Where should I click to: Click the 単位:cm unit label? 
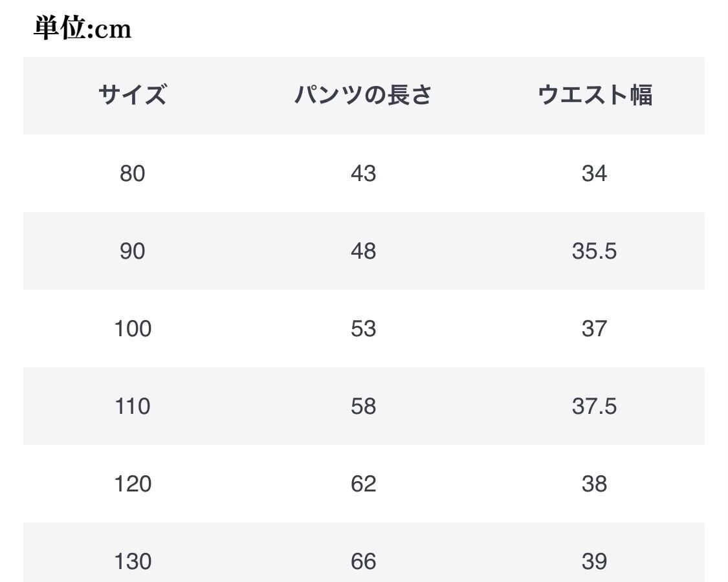(x=82, y=29)
